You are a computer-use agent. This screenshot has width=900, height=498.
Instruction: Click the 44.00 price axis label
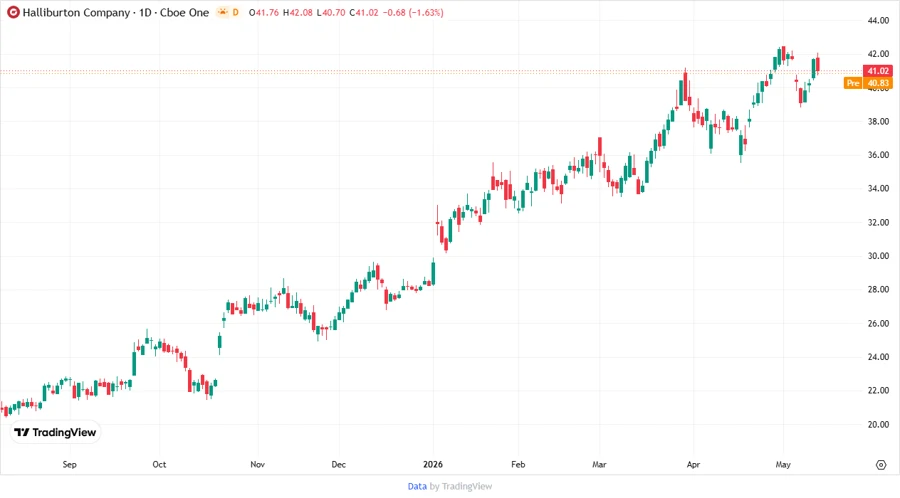(878, 21)
